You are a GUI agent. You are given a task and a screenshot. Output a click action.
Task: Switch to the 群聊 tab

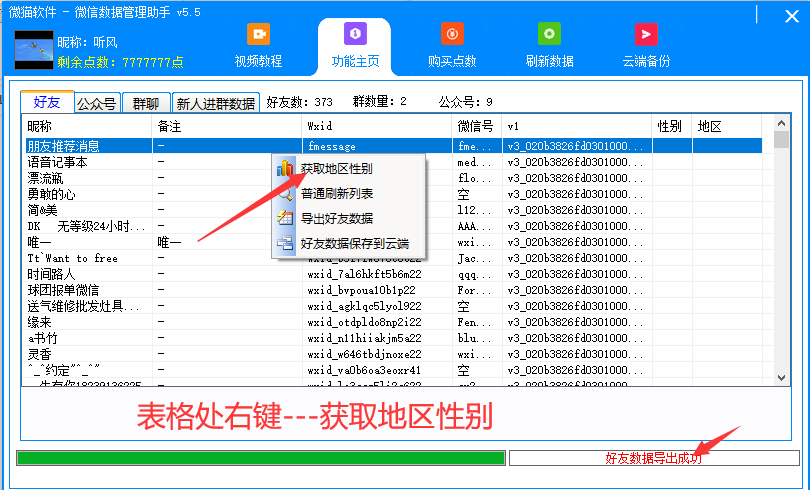coord(146,103)
